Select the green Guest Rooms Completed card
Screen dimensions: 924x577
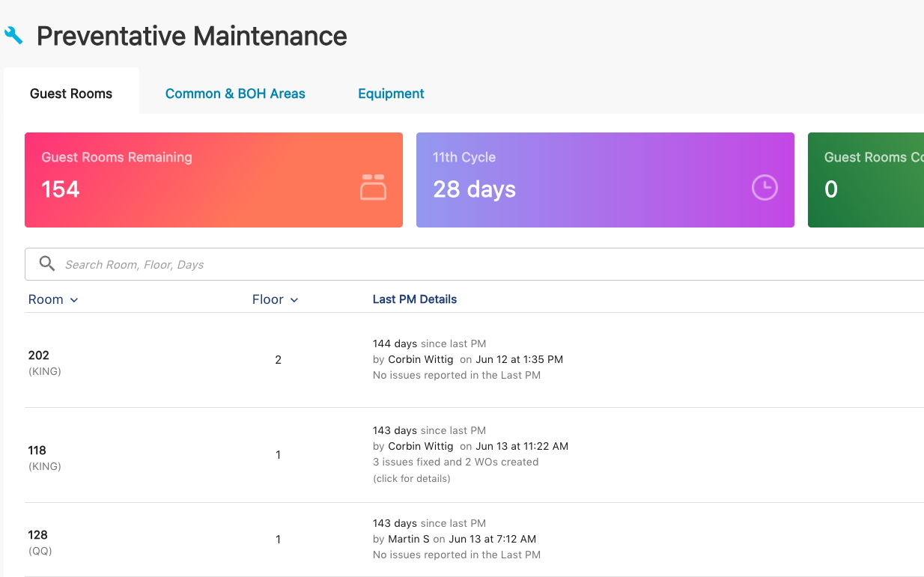pos(865,180)
